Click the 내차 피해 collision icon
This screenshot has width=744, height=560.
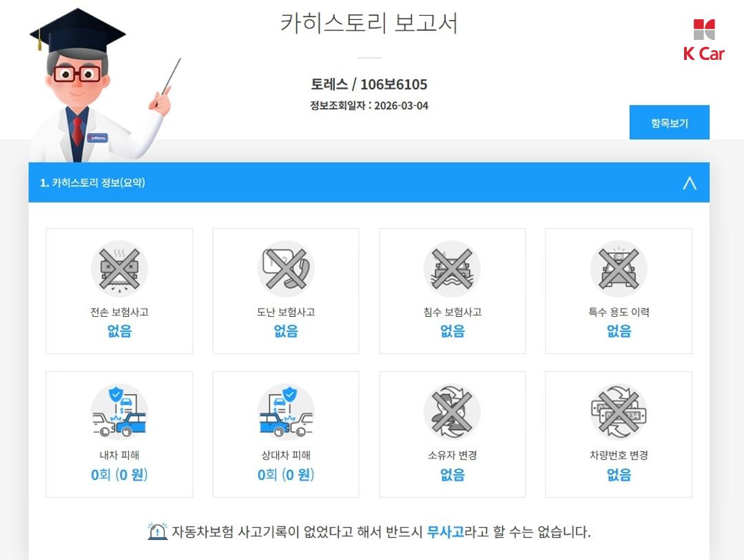click(x=120, y=412)
